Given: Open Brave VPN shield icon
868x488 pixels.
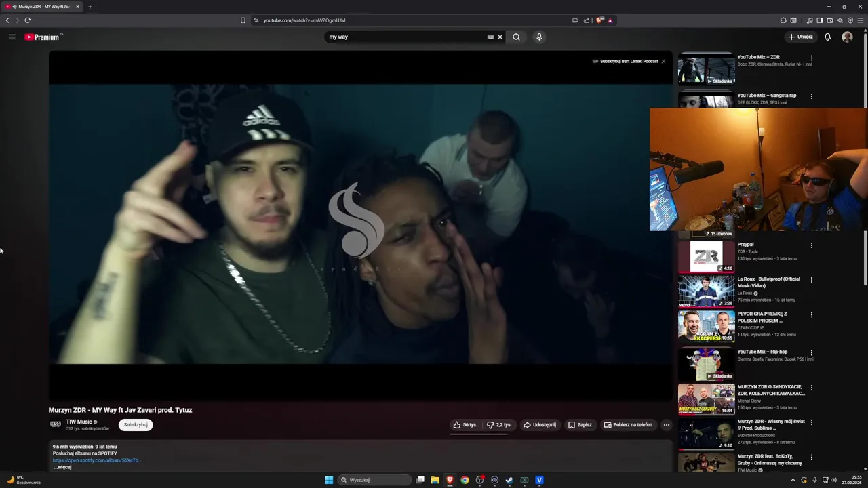Looking at the screenshot, I should click(850, 20).
